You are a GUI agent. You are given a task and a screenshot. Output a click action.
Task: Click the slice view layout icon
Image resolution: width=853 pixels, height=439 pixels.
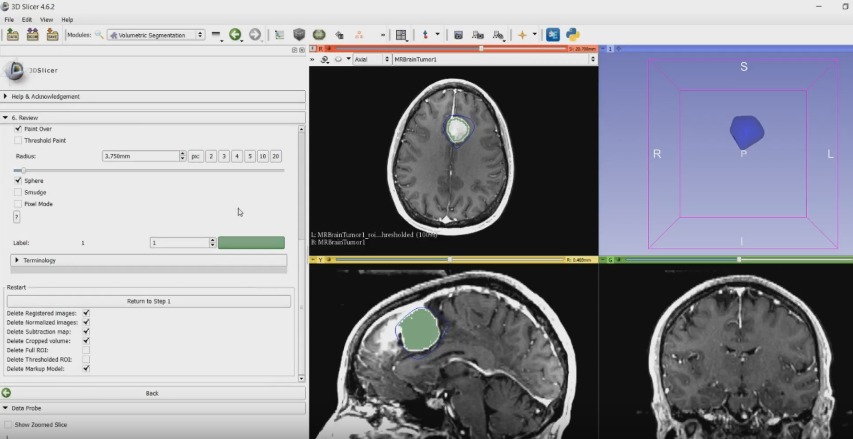[x=401, y=35]
